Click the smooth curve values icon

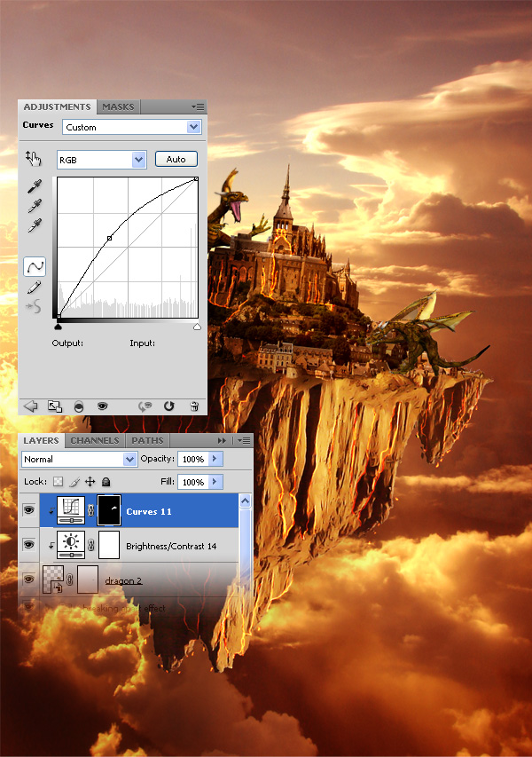pyautogui.click(x=34, y=306)
